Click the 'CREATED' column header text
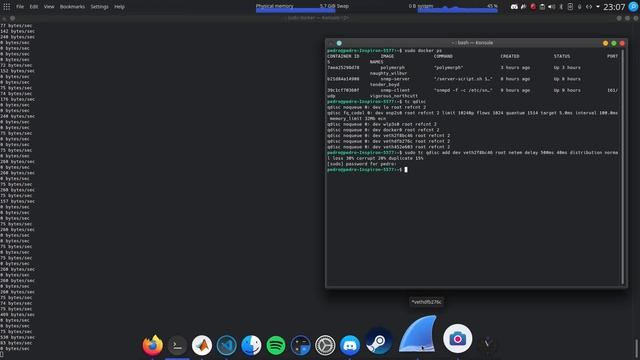The image size is (640, 360). click(x=510, y=56)
